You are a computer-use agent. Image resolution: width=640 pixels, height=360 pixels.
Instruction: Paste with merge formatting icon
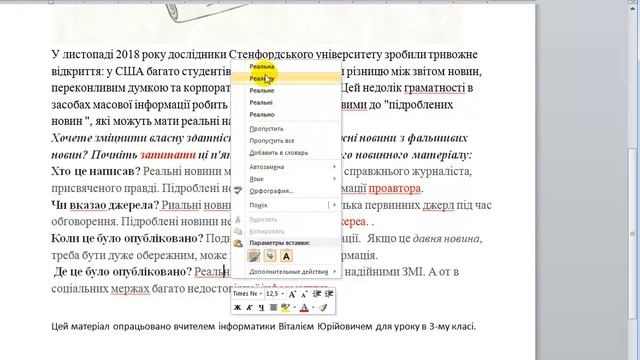point(270,256)
